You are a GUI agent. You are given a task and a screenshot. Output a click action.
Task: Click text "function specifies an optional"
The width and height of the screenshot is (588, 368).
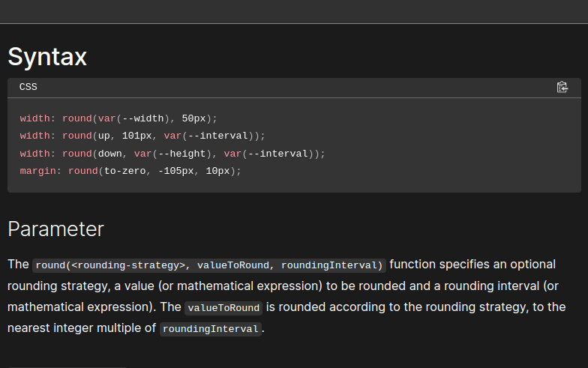tap(472, 265)
